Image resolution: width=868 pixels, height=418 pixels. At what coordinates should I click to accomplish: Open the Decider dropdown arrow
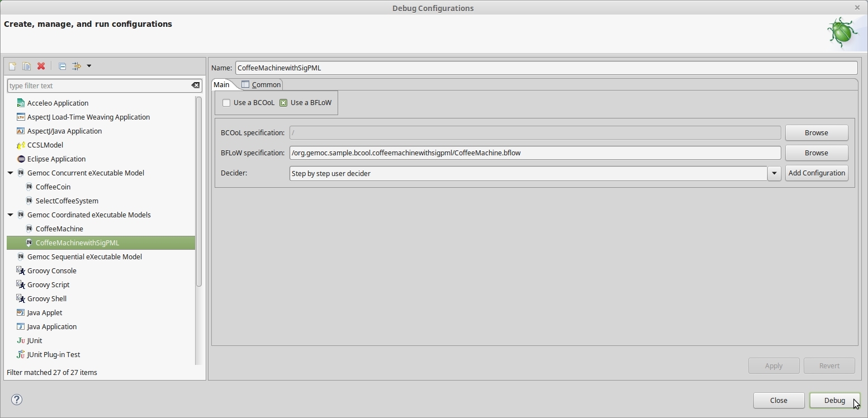(774, 173)
